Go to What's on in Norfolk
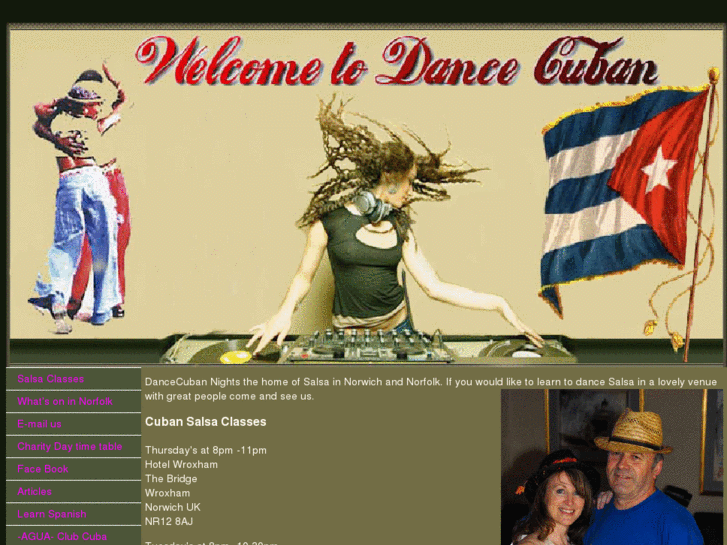Screen dimensions: 727x545 click(65, 401)
